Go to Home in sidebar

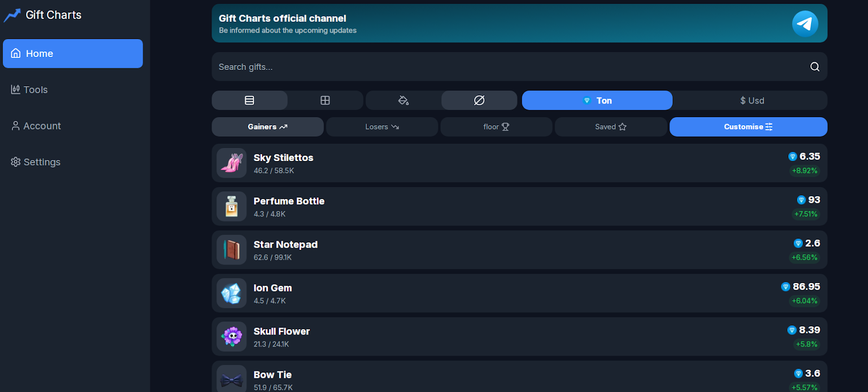(73, 54)
